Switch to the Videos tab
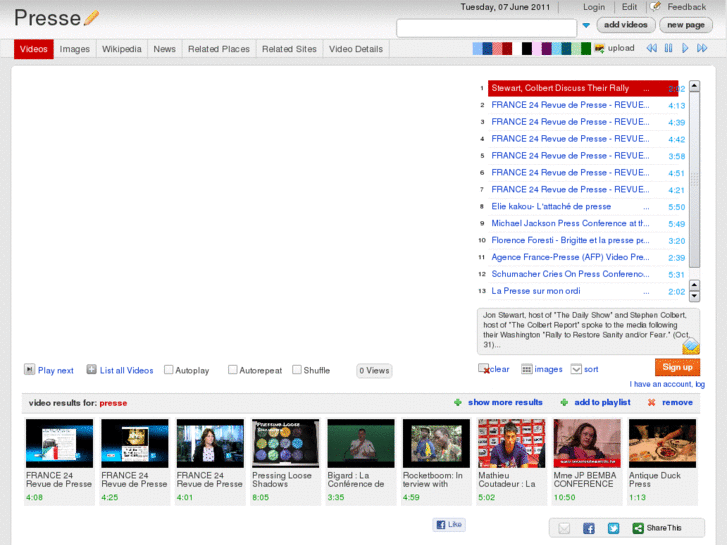The width and height of the screenshot is (727, 545). (x=34, y=49)
